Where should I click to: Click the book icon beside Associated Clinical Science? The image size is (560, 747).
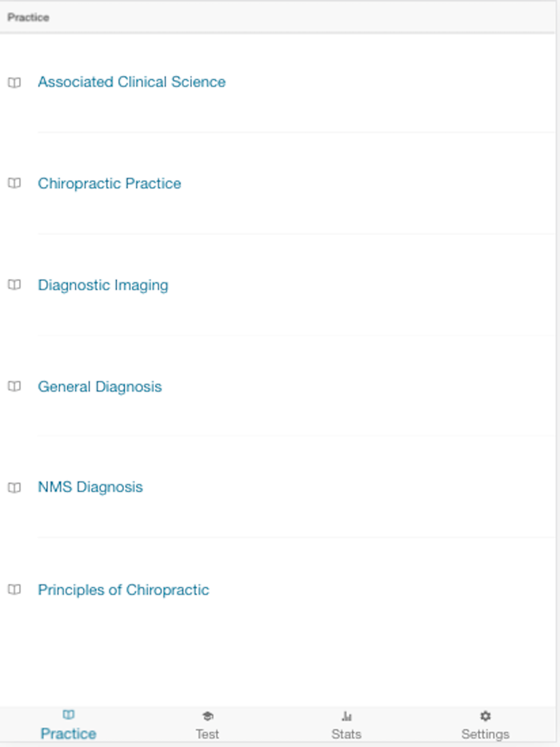(x=14, y=82)
